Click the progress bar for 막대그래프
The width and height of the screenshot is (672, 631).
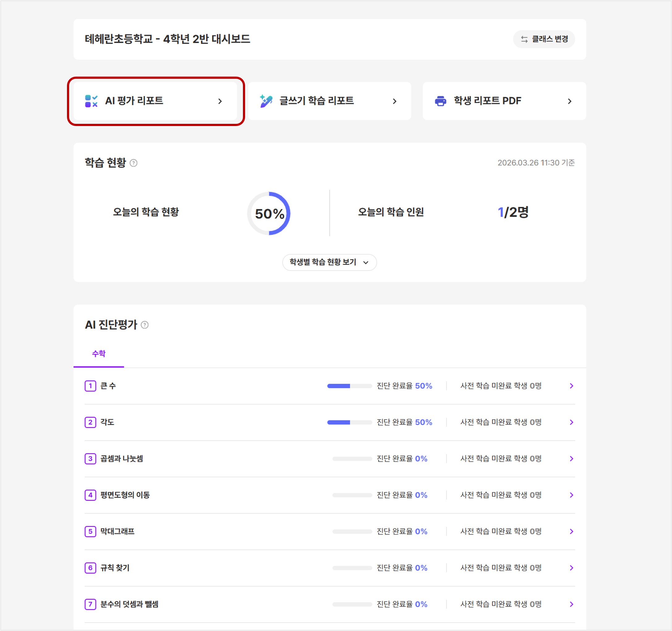click(352, 532)
